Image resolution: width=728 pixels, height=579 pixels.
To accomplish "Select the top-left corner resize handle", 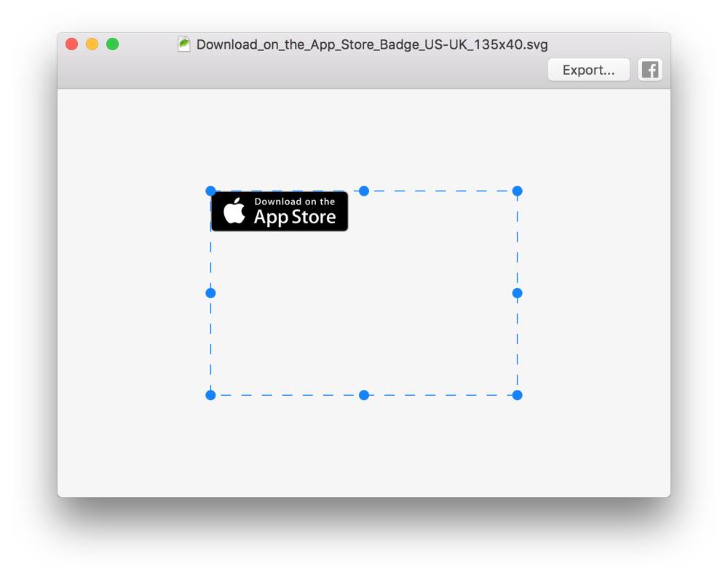I will coord(210,191).
